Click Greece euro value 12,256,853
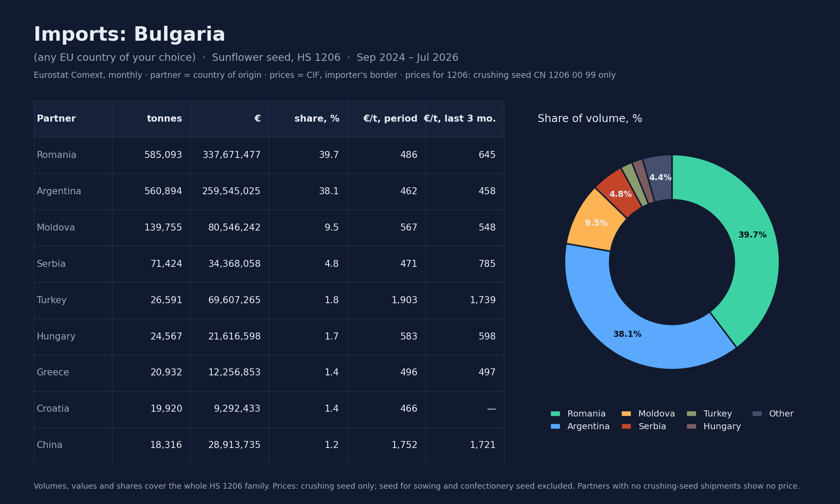840x504 pixels. point(234,373)
